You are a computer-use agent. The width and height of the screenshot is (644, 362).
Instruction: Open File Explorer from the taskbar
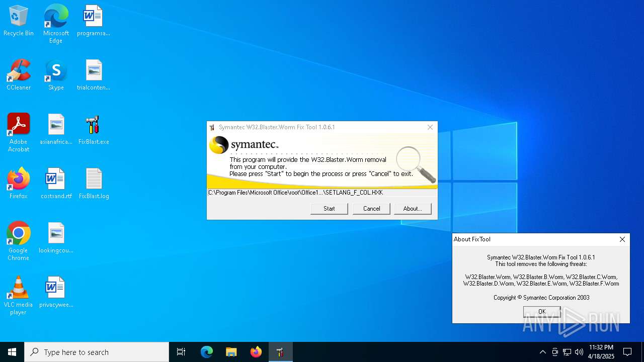[231, 352]
